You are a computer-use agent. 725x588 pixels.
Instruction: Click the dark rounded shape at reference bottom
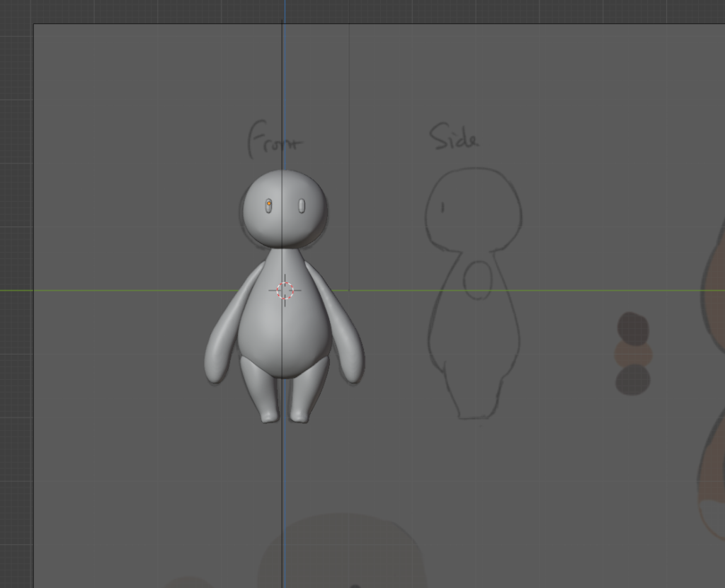(340, 552)
